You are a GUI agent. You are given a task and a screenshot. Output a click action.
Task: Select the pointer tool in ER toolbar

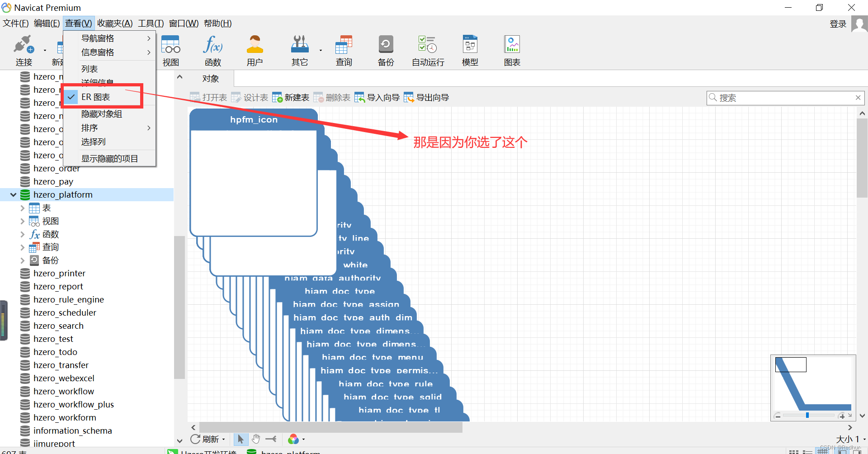click(x=241, y=439)
